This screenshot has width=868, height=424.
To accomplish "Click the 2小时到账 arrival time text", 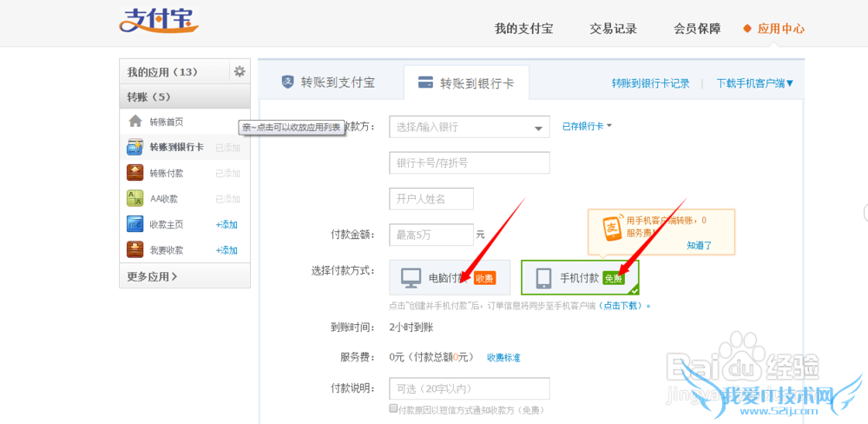I will [411, 327].
